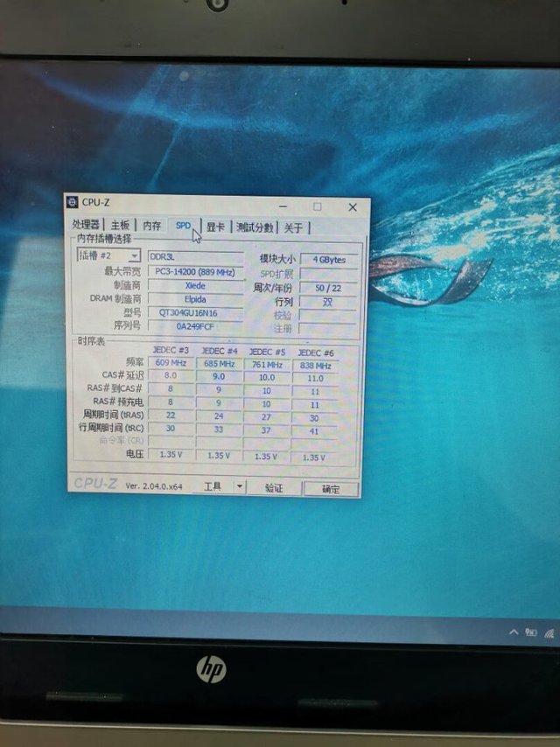Close the CPU-Z window
The image size is (560, 747).
(353, 207)
